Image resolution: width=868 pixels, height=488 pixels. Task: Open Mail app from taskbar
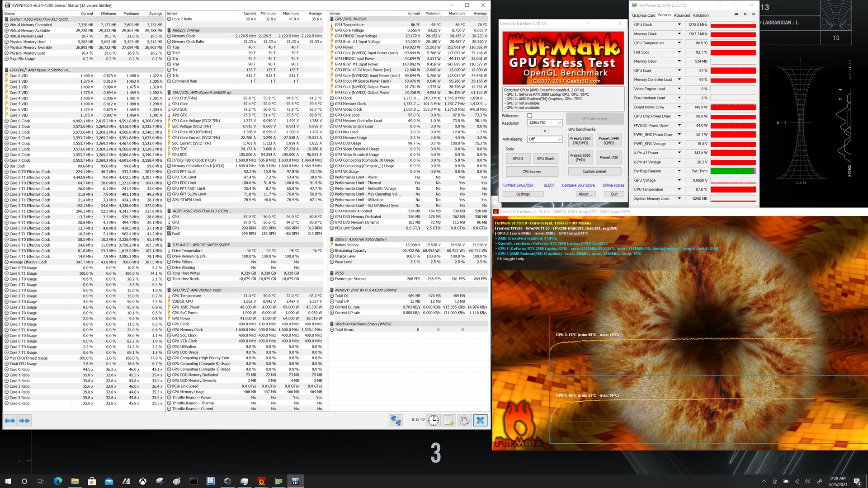click(x=108, y=481)
